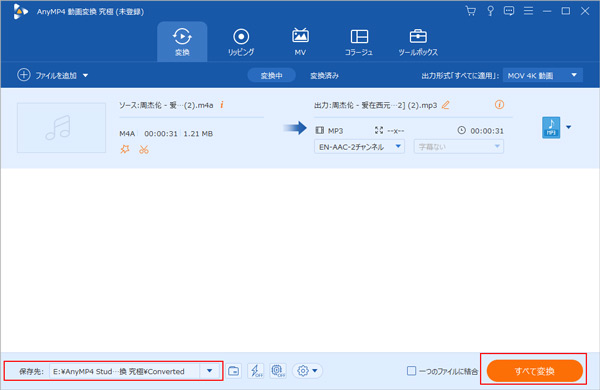The width and height of the screenshot is (600, 390).
Task: Click the key registration icon
Action: tap(490, 11)
